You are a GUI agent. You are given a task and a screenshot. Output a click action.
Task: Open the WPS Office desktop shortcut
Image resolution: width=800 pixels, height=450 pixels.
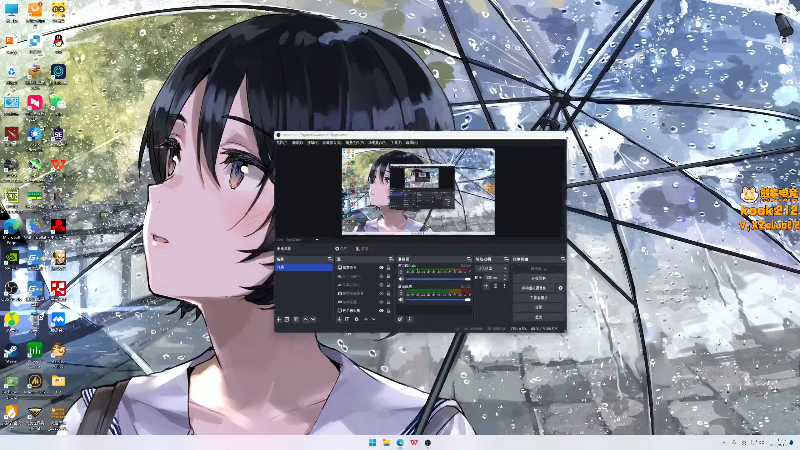(58, 165)
